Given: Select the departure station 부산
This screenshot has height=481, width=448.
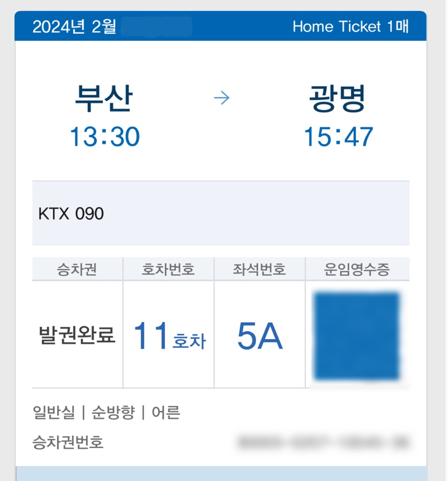Looking at the screenshot, I should coord(104,98).
